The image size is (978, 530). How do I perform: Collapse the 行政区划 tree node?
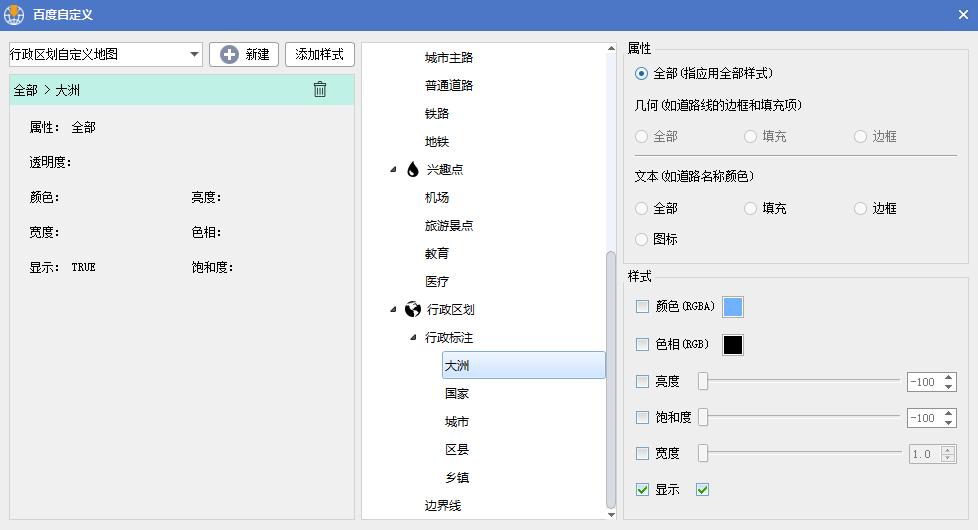point(393,309)
